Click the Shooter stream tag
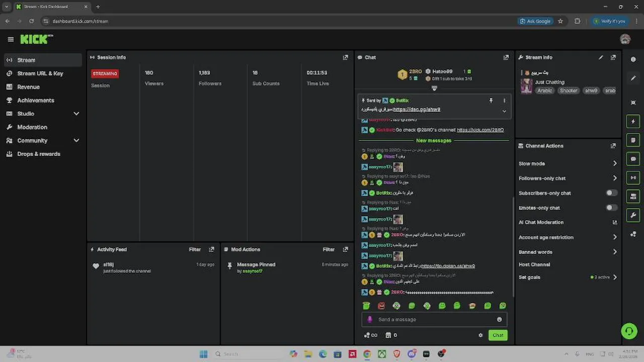 (569, 90)
